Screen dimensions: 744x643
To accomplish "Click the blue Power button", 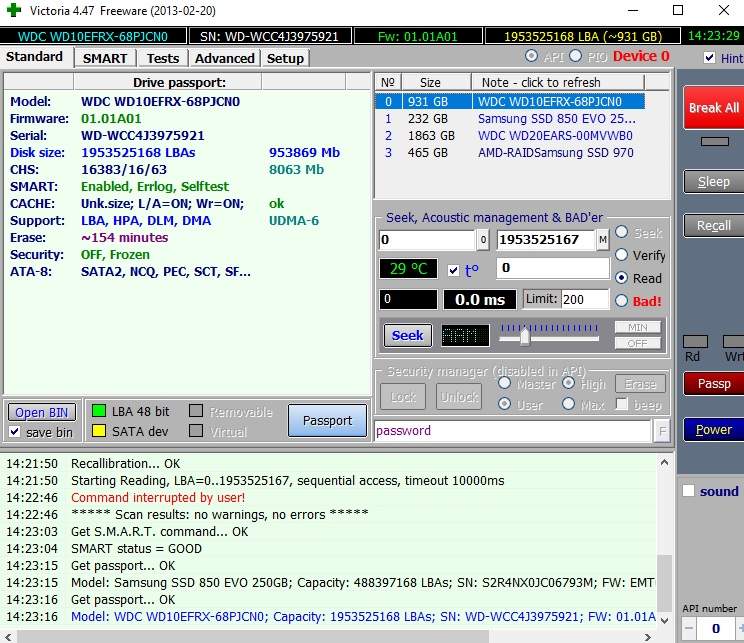I will pos(713,429).
